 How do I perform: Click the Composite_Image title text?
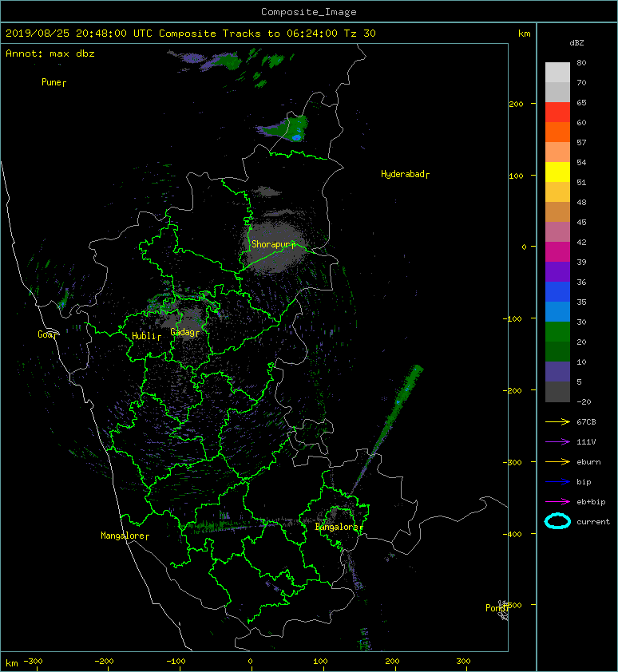point(309,12)
